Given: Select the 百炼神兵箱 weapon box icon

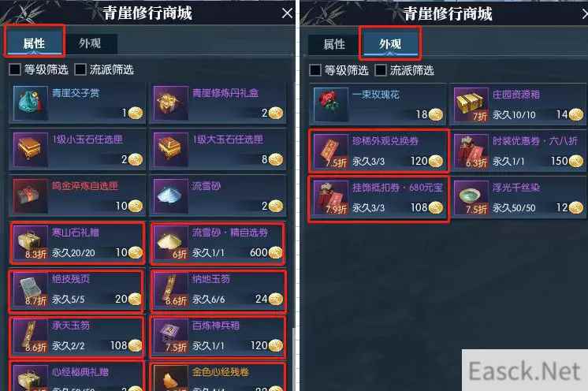Looking at the screenshot, I should pyautogui.click(x=170, y=336).
